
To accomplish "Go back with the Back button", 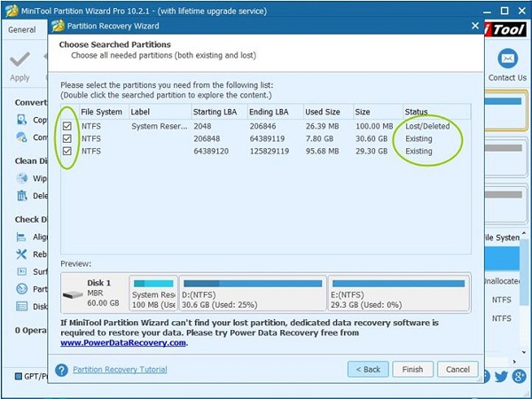I will [x=368, y=369].
